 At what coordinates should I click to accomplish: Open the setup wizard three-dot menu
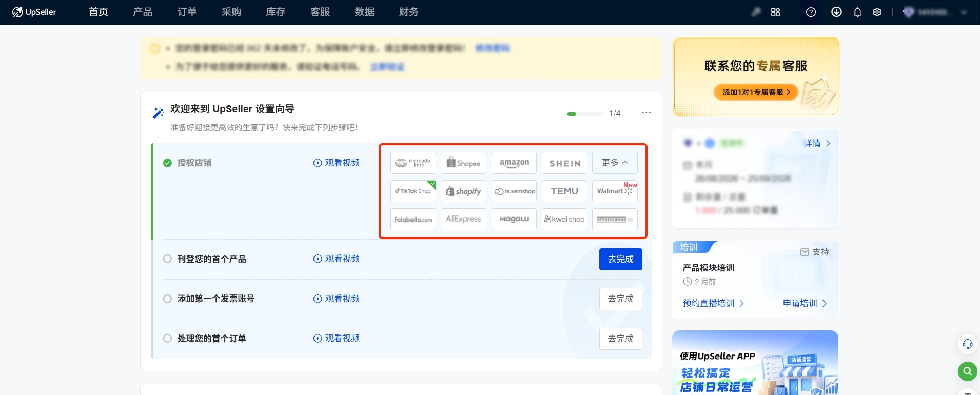[646, 113]
